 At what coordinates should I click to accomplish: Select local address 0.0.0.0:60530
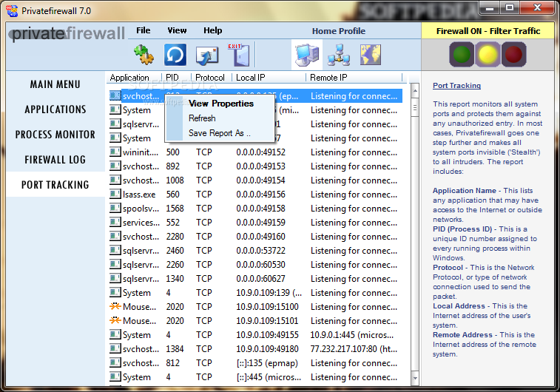[x=260, y=265]
